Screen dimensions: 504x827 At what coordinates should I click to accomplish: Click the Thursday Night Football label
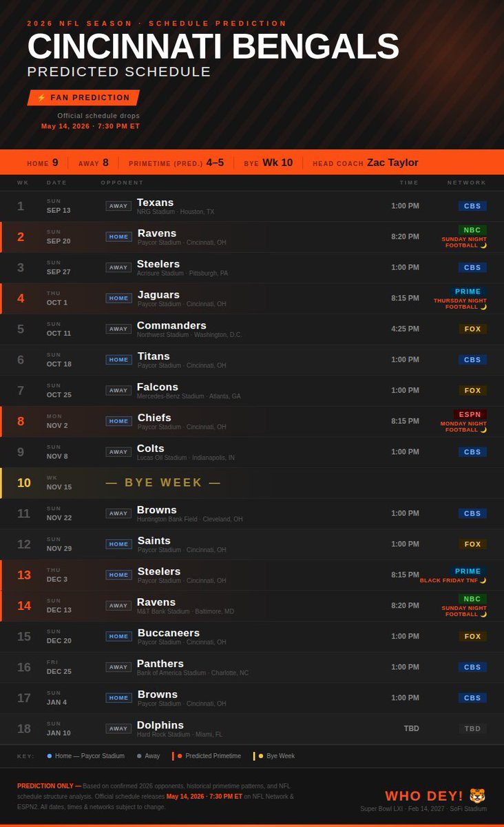pos(460,303)
